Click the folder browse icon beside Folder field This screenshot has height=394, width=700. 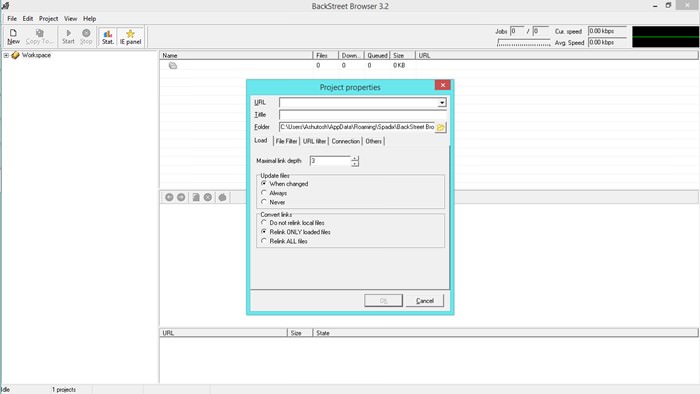[441, 127]
